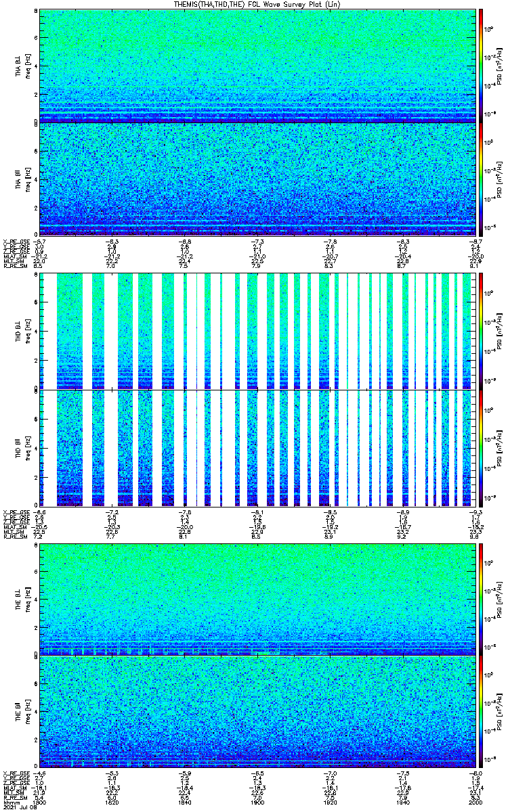
Task: Click the 'PSD [nT²/Hz]' label beside THA B⊥
Action: click(x=499, y=66)
